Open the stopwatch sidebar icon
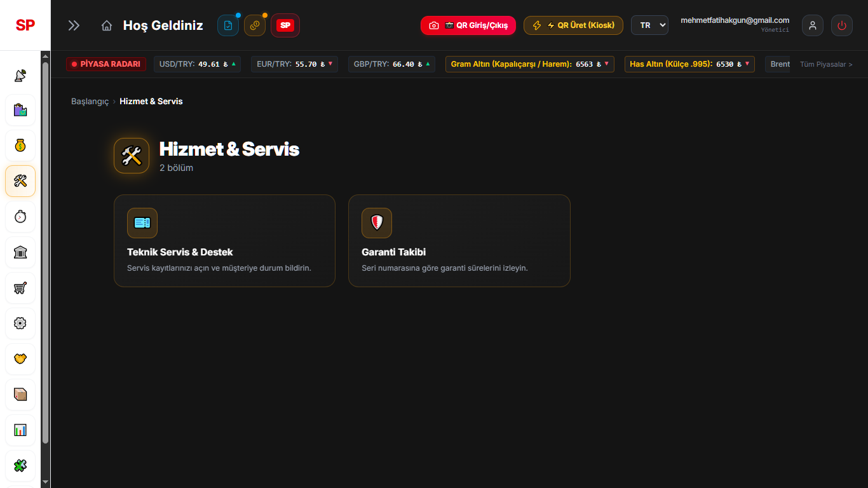This screenshot has width=868, height=488. coord(20,217)
